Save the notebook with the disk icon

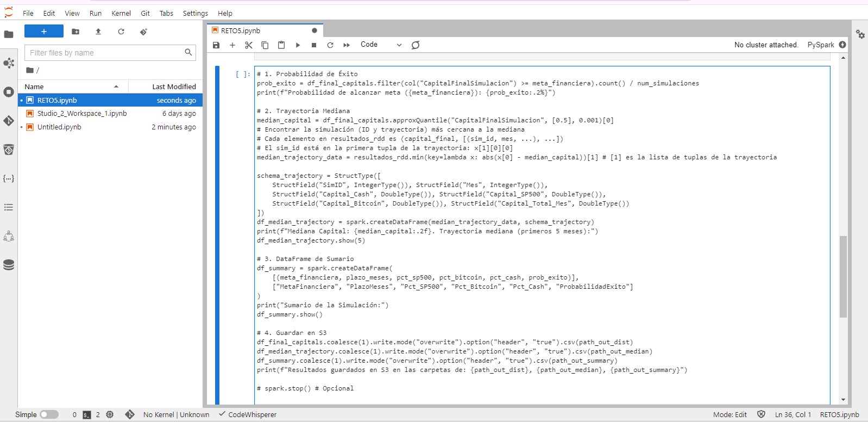coord(216,45)
